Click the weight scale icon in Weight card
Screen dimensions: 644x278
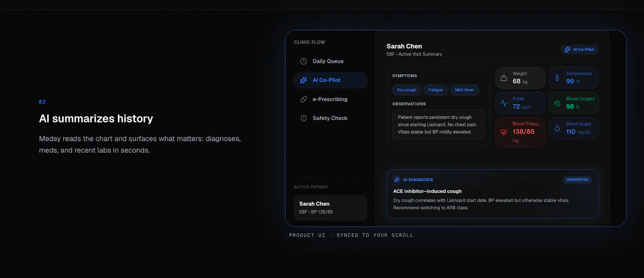coord(504,78)
